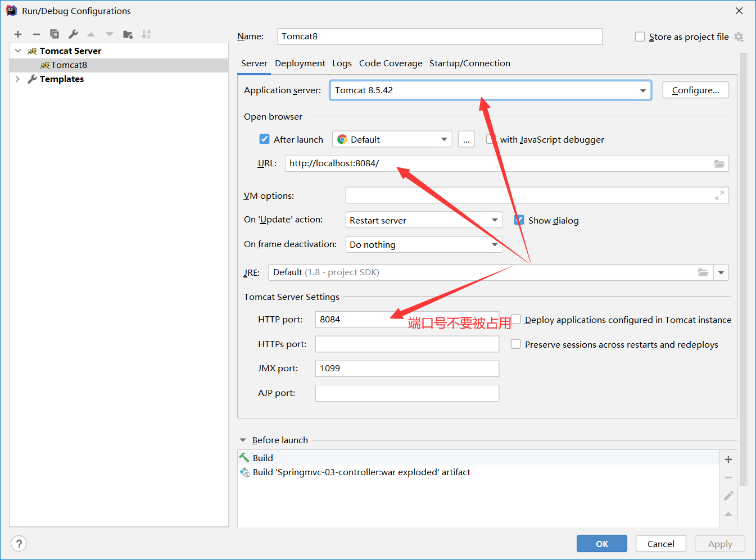Uncheck After launch checkbox
This screenshot has height=560, width=756.
pyautogui.click(x=264, y=139)
